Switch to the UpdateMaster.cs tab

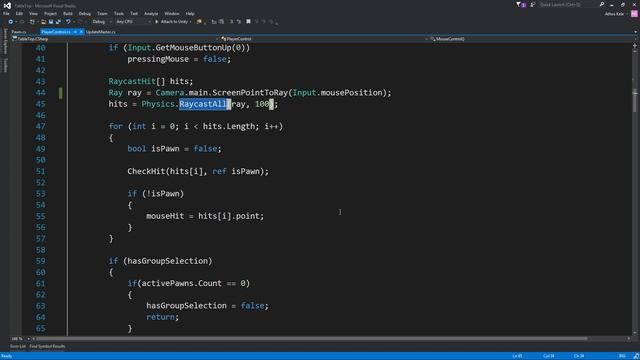(100, 32)
